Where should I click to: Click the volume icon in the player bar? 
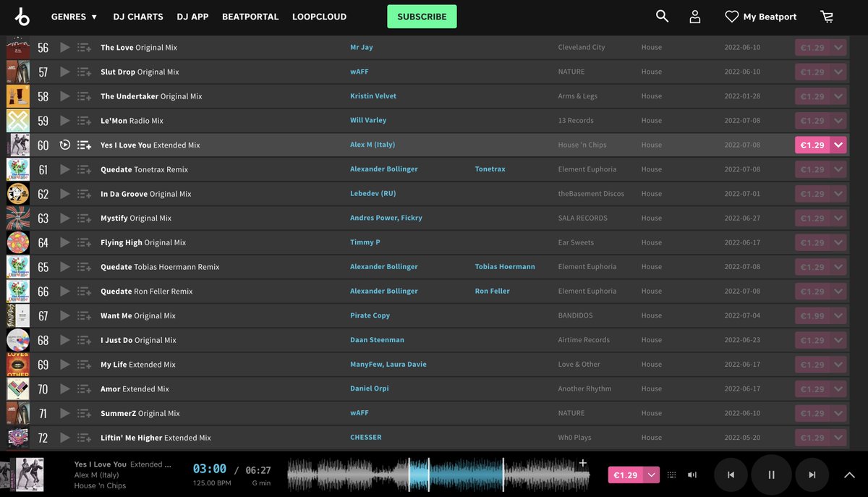click(x=690, y=475)
